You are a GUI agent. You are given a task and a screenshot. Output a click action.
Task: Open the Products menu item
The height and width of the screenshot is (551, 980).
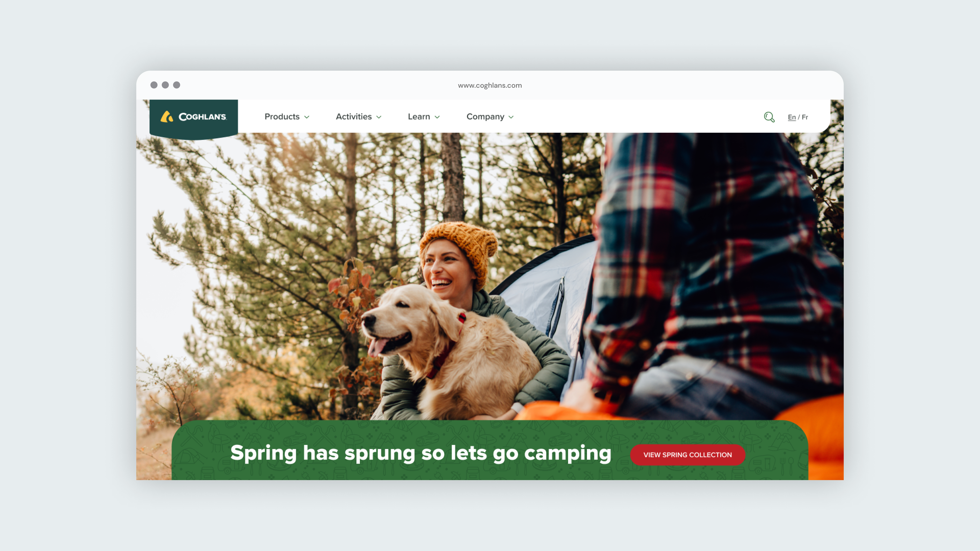click(x=282, y=117)
